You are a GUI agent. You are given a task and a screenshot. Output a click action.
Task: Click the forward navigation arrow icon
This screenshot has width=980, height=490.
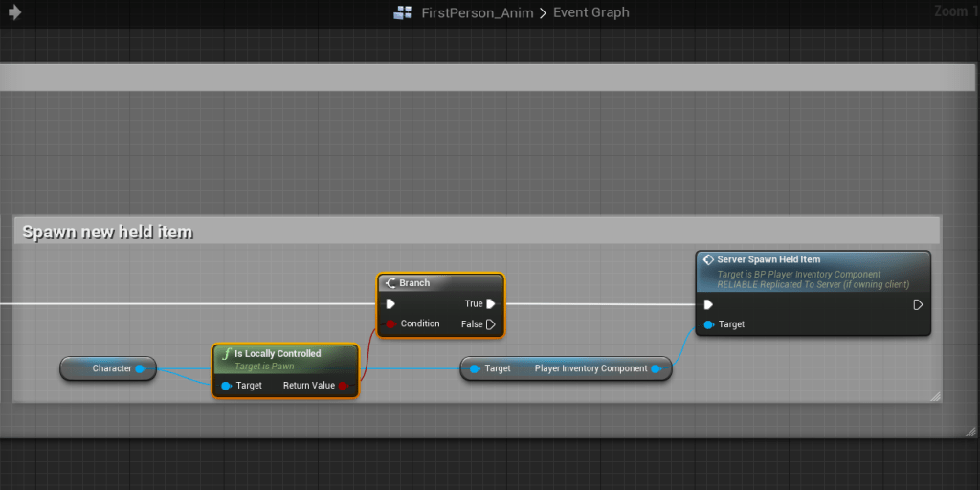(15, 12)
